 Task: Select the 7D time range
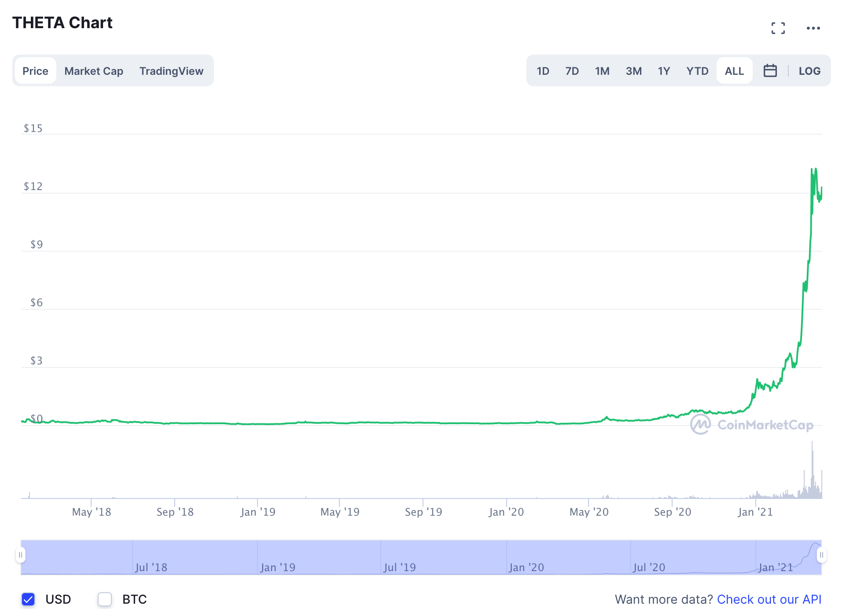tap(572, 70)
